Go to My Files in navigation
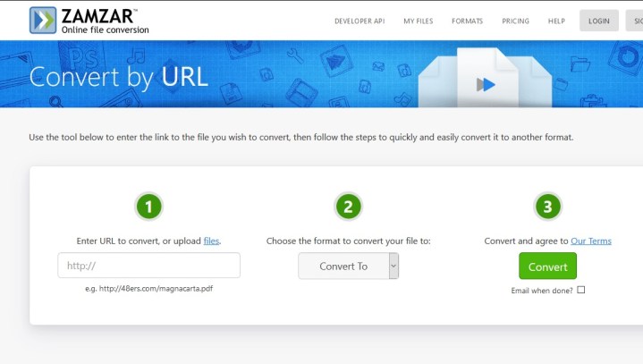The image size is (643, 364). coord(420,21)
